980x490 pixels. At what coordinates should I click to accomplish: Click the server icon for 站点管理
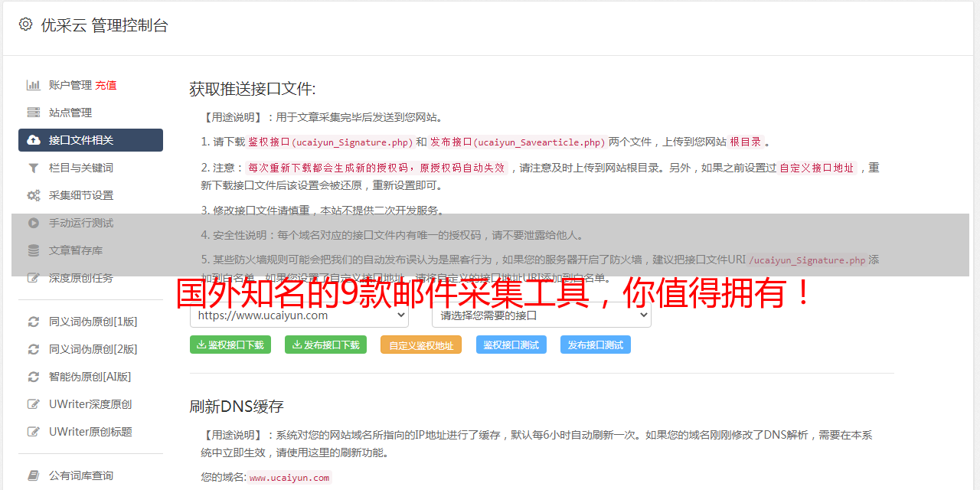34,113
